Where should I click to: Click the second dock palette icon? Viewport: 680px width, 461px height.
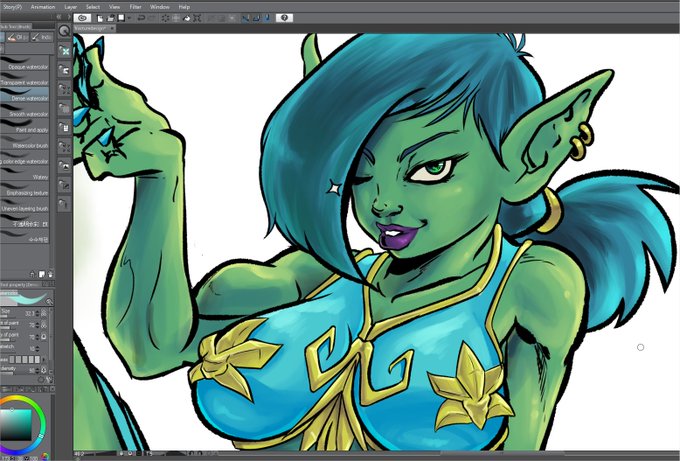pos(65,70)
